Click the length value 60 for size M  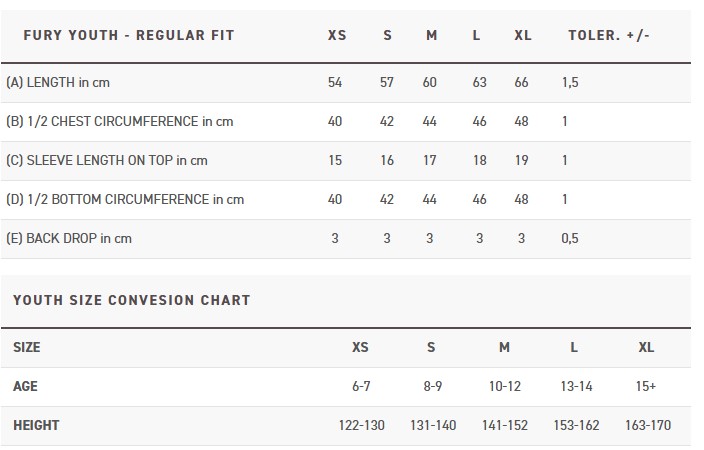tap(430, 82)
